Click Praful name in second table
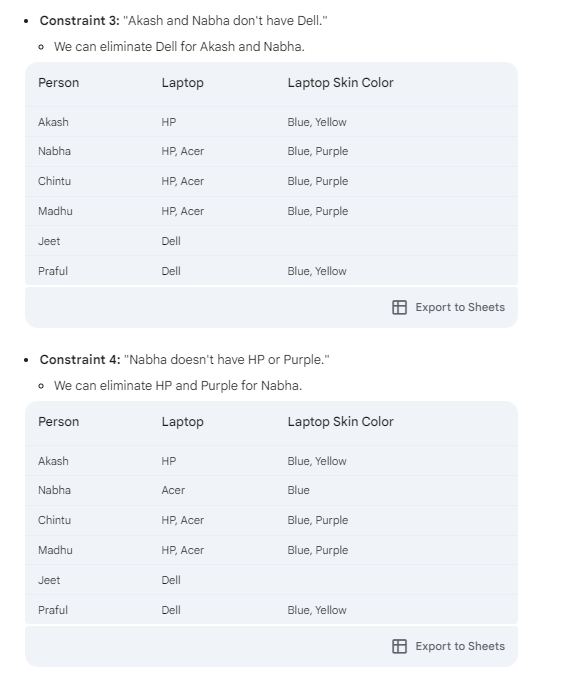 pyautogui.click(x=53, y=610)
